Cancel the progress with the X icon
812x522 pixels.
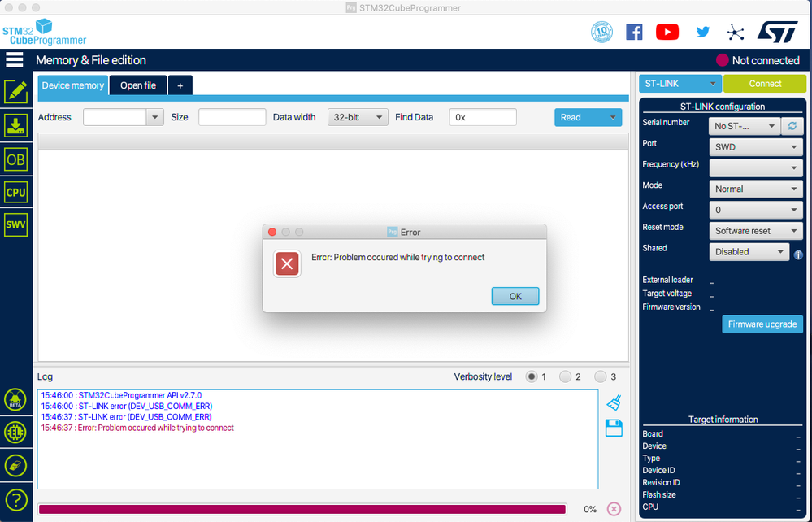coord(614,509)
